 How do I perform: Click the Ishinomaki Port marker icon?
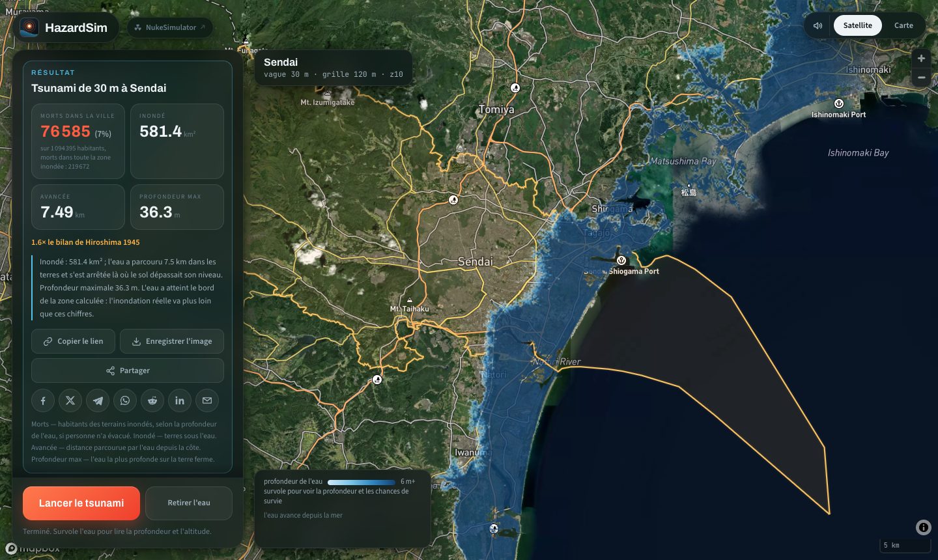point(839,104)
